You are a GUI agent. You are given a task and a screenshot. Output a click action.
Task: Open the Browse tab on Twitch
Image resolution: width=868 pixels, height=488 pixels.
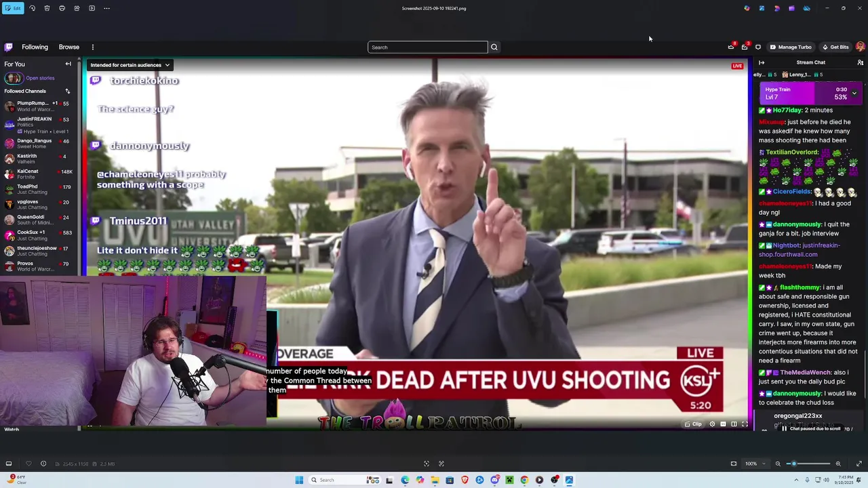[x=68, y=47]
